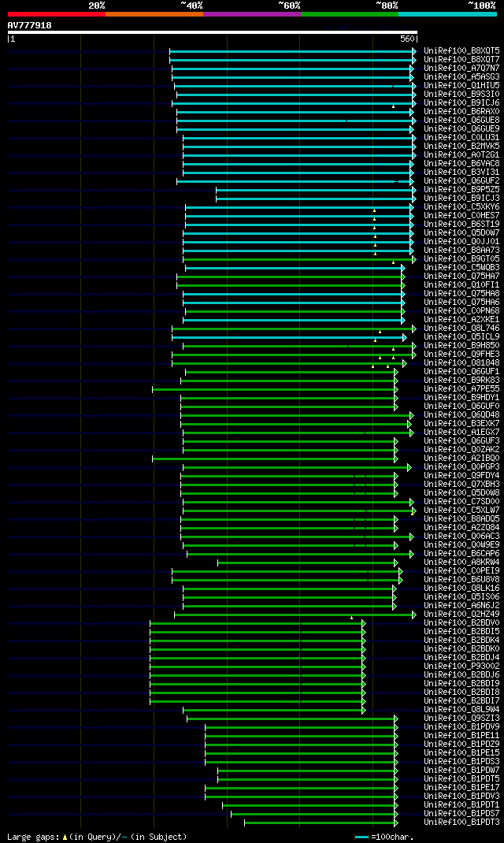The height and width of the screenshot is (843, 504).
Task: Click the UniRef100_B9P5Z5 label
Action: (461, 189)
